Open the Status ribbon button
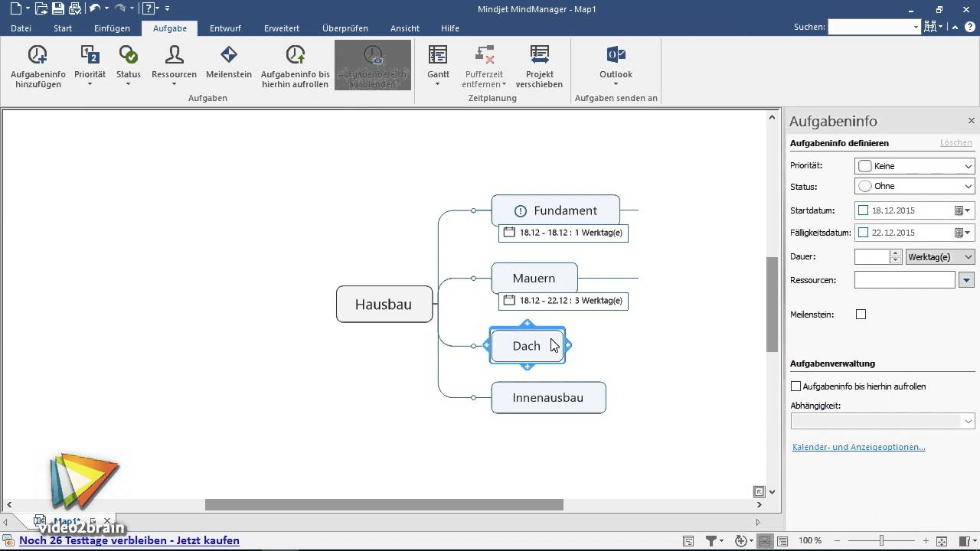This screenshot has width=980, height=551. pos(128,66)
